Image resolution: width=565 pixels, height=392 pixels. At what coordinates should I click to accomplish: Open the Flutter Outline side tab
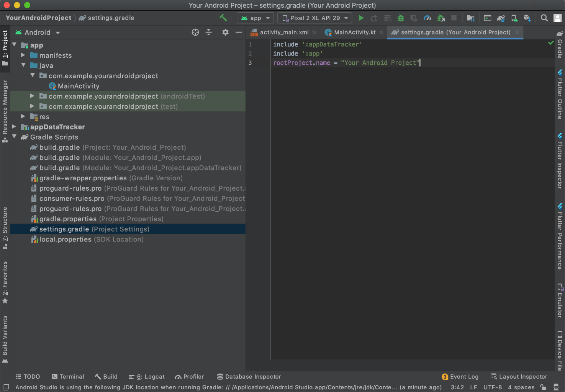[x=560, y=94]
